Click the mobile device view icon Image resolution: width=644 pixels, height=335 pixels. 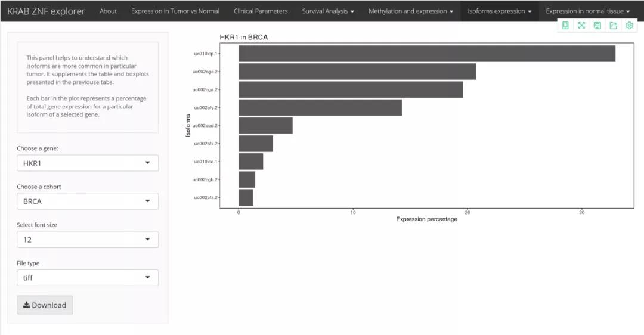pos(565,26)
